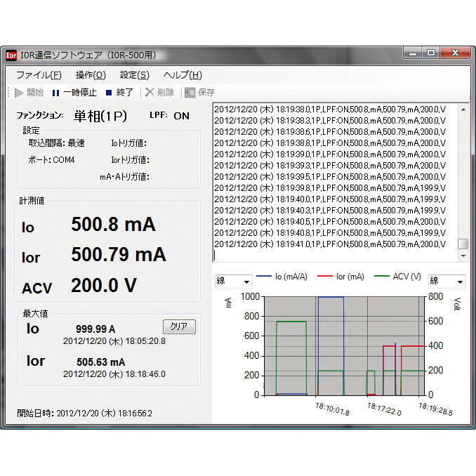Open the 操作(O) menu

coord(91,75)
